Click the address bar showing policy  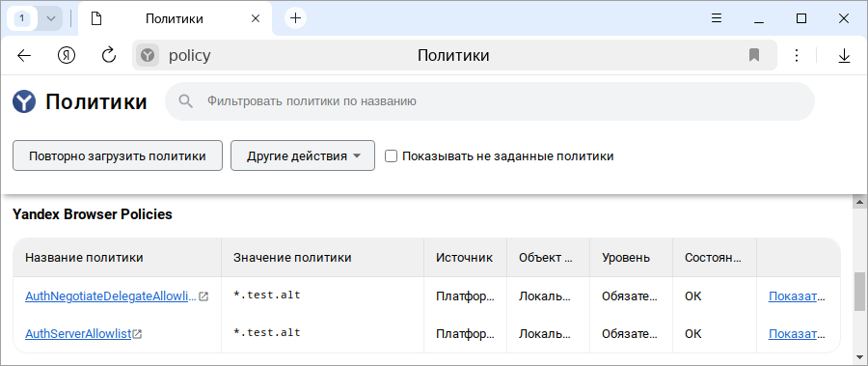coord(454,55)
